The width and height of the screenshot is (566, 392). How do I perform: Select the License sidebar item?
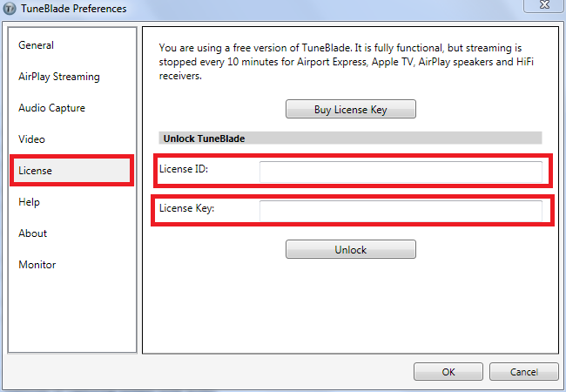tap(71, 171)
